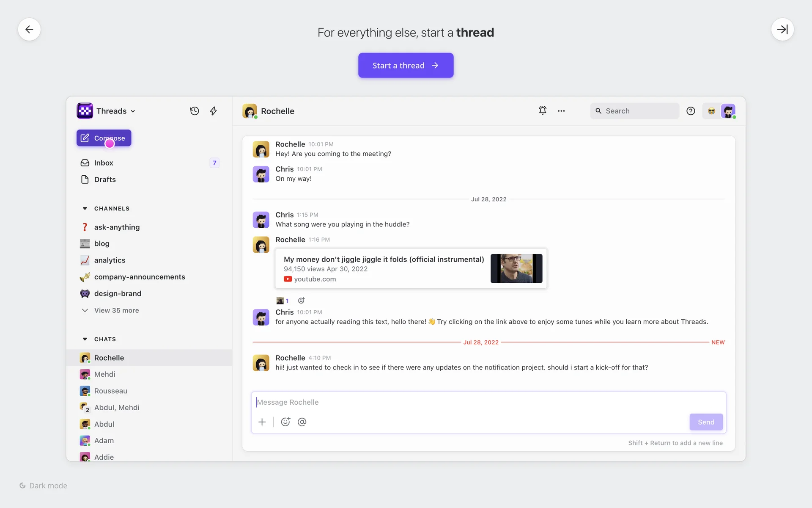Open the Inbox
Screen dimensions: 812x508
[104, 163]
